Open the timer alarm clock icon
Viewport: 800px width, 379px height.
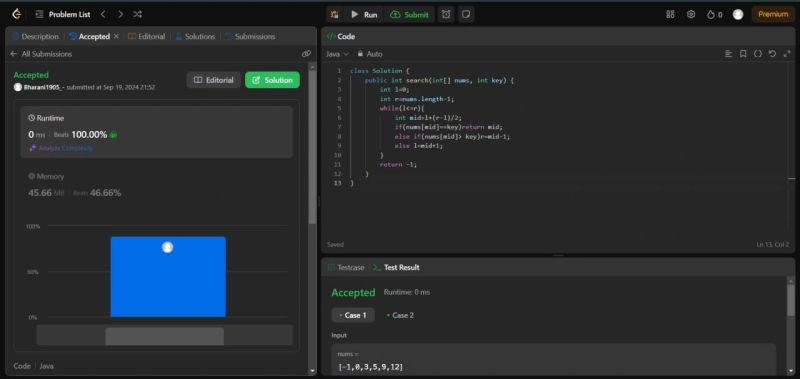click(446, 14)
